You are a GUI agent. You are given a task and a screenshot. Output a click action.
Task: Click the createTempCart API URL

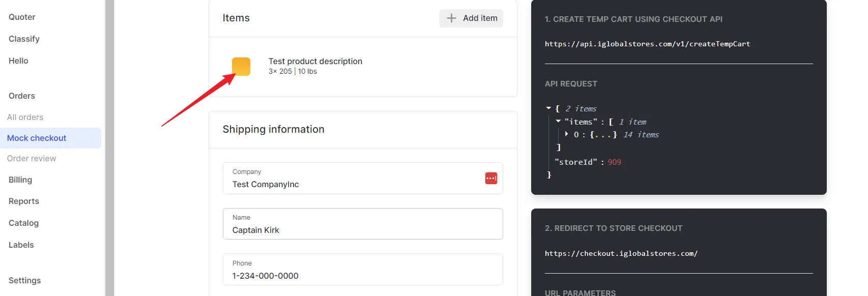[x=647, y=44]
